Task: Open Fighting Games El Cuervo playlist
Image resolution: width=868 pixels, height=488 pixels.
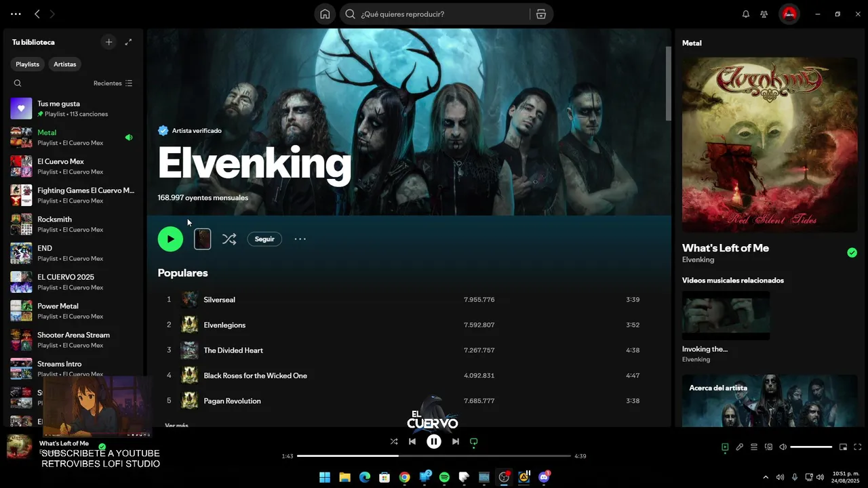Action: [73, 195]
